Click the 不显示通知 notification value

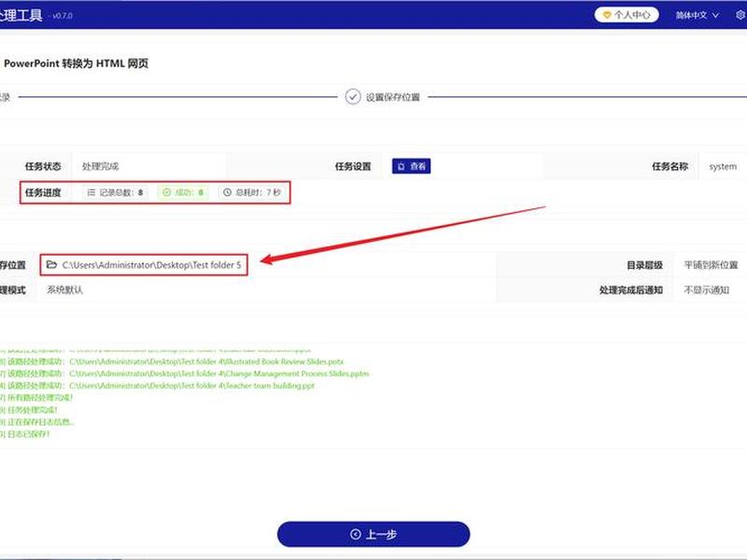pyautogui.click(x=707, y=289)
